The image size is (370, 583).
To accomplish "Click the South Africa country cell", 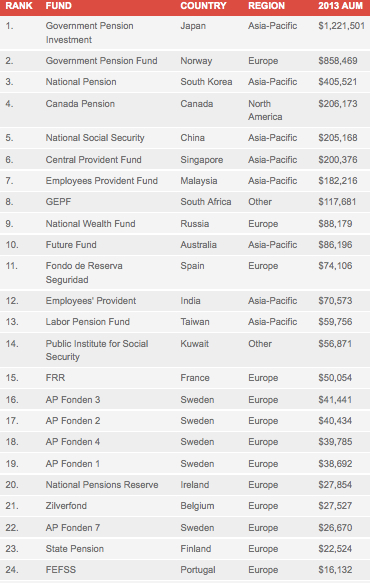I will point(206,202).
